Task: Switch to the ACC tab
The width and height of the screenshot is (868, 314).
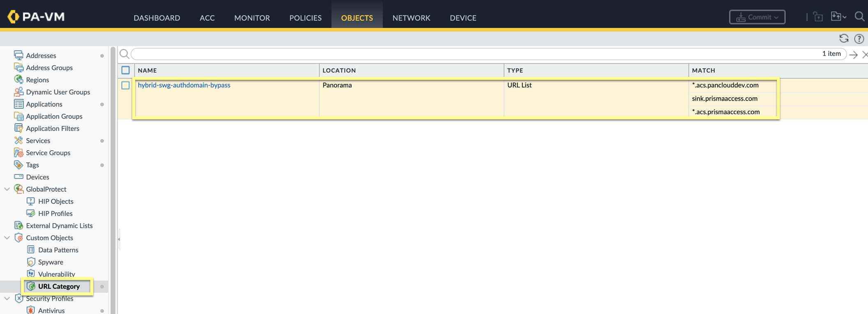Action: click(207, 18)
